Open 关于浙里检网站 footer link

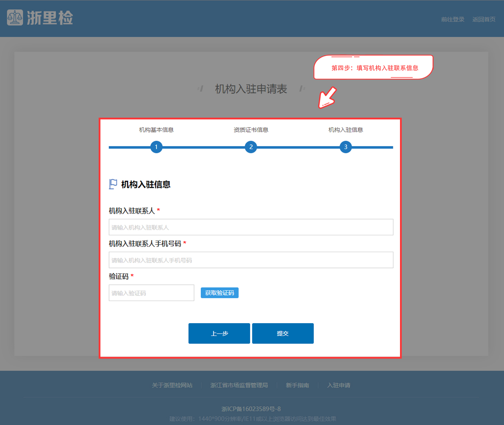[172, 385]
